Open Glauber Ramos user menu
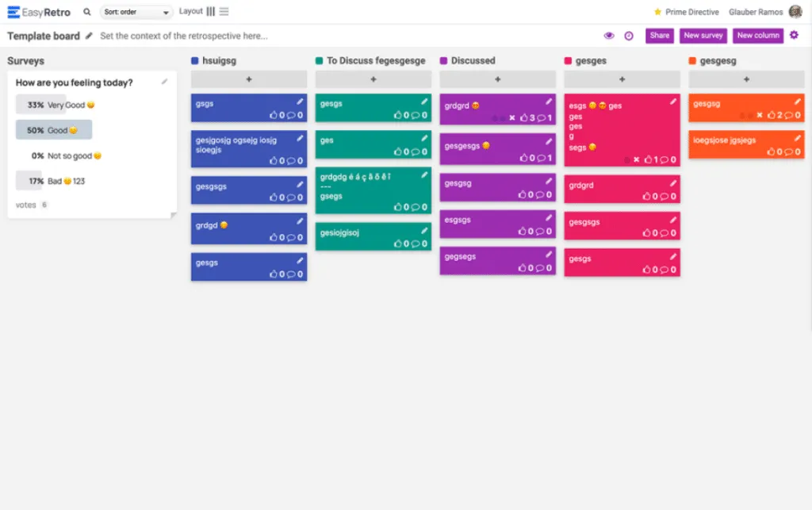The width and height of the screenshot is (812, 510). point(765,12)
